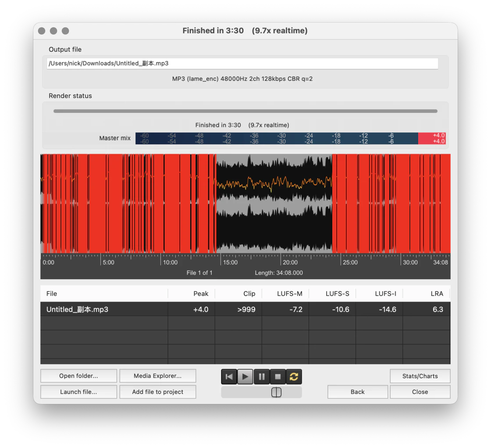Click the red clipping Master mix meter
The image size is (491, 448).
point(433,138)
